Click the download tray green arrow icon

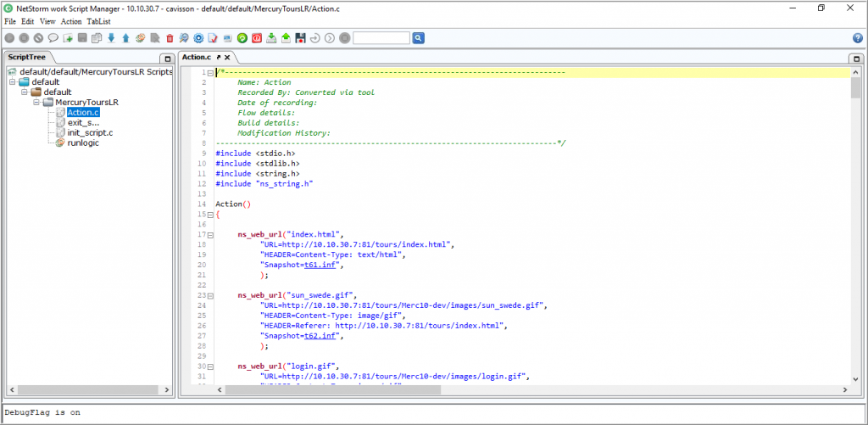pyautogui.click(x=271, y=38)
